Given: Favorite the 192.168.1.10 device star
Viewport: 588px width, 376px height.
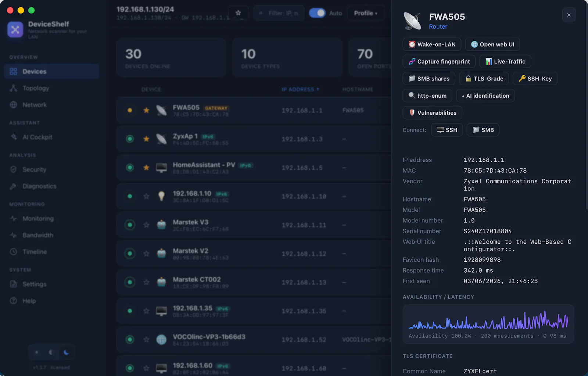Looking at the screenshot, I should point(146,196).
